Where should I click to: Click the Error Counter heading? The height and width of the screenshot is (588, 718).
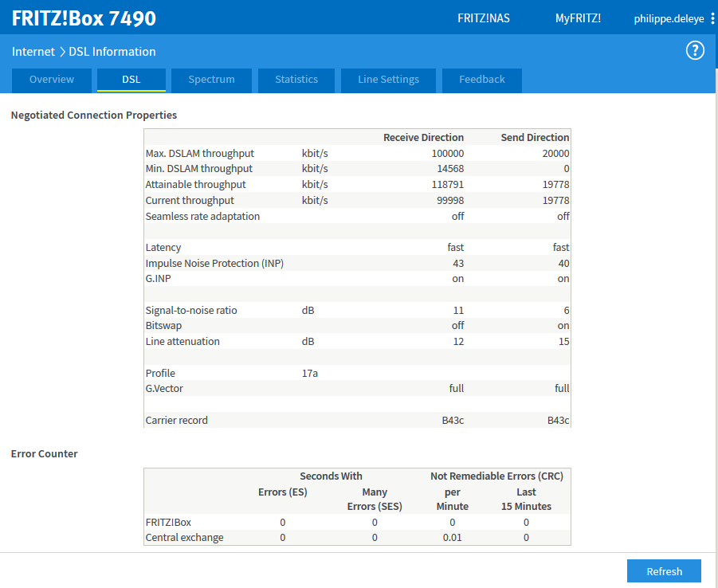(x=45, y=454)
